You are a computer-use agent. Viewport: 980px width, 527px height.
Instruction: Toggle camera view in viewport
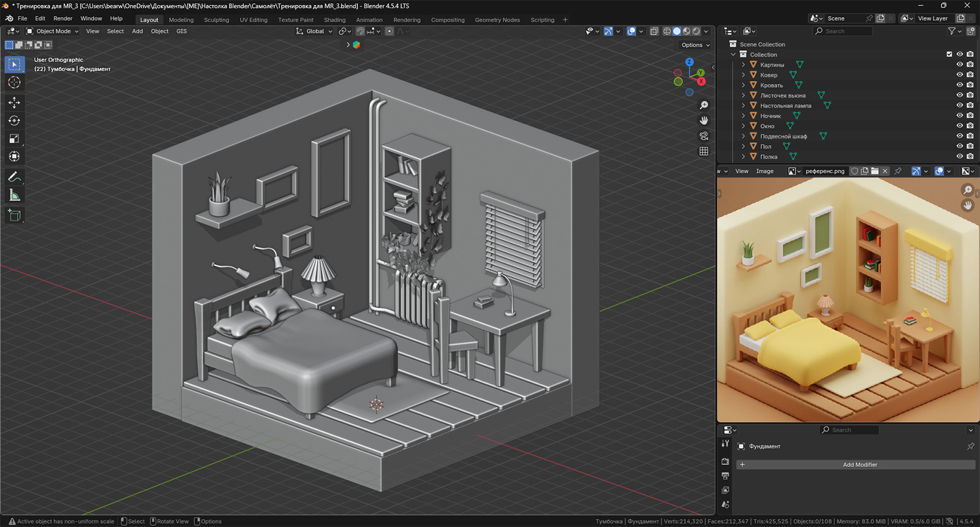(x=704, y=136)
